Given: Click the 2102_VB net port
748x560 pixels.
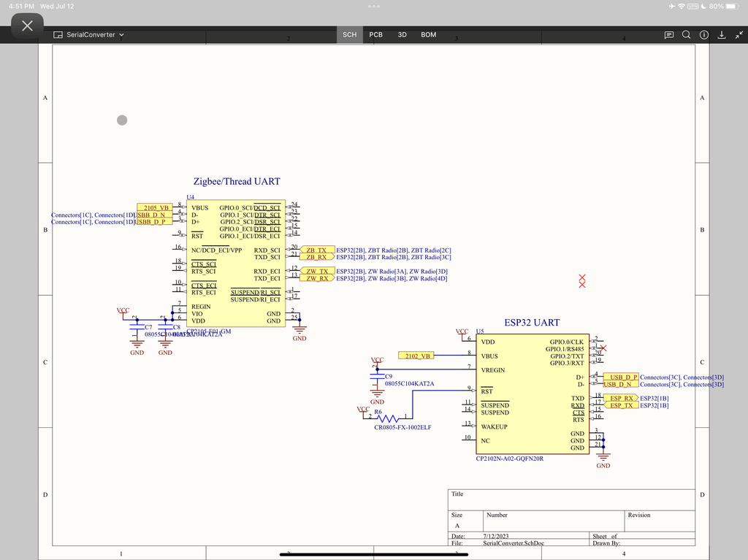Looking at the screenshot, I should pos(416,356).
